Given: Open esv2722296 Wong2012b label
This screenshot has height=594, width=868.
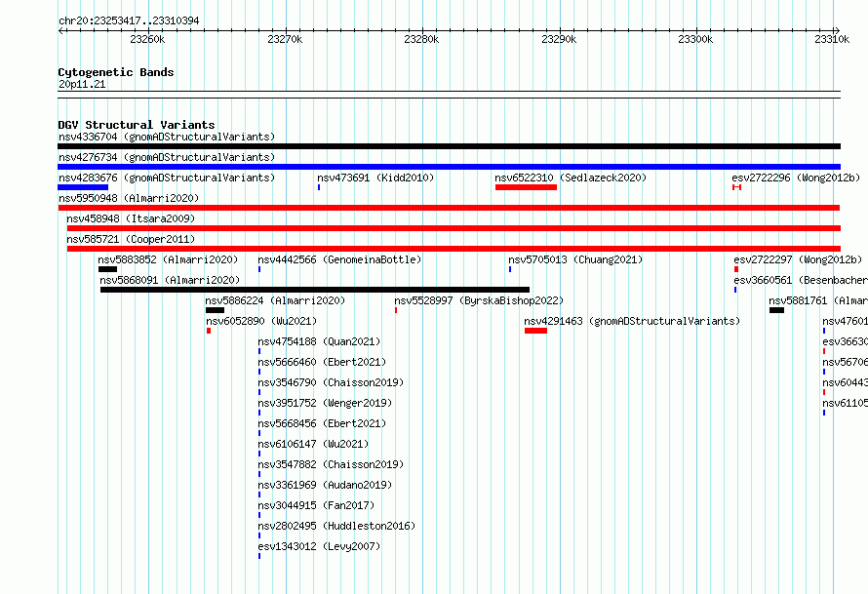Looking at the screenshot, I should pyautogui.click(x=796, y=178).
